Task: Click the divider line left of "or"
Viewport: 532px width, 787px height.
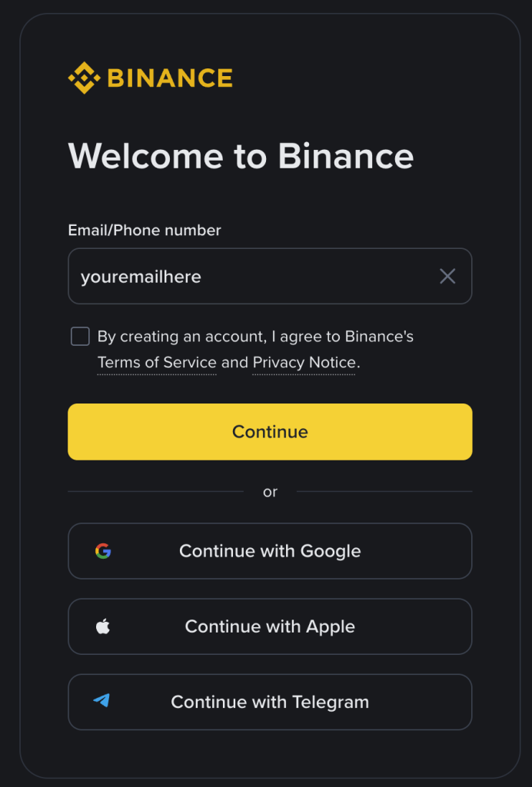Action: click(x=155, y=492)
